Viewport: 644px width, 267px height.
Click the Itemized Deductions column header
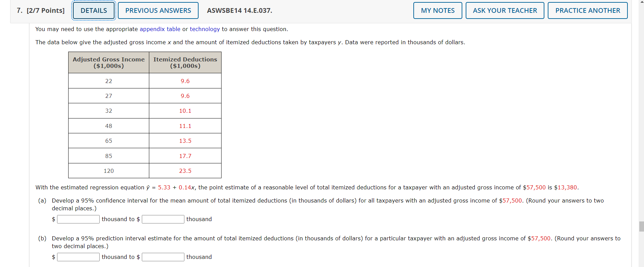tap(185, 62)
